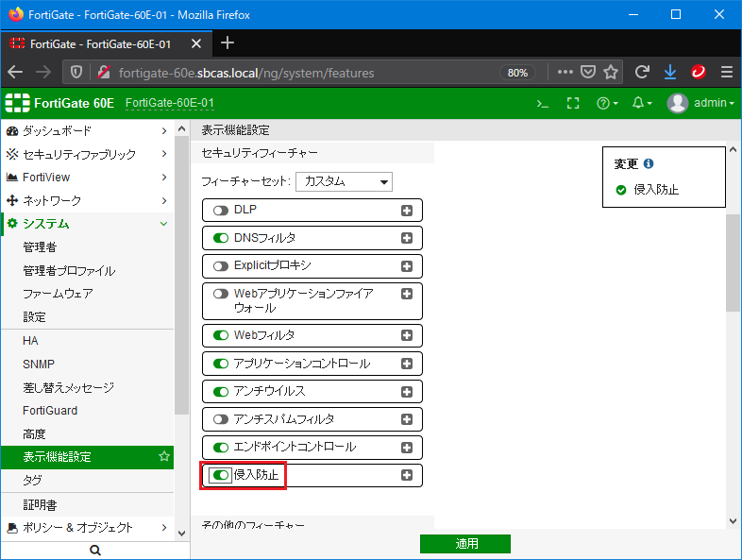Turn off アプリケーションコントロール toggle

pyautogui.click(x=221, y=364)
